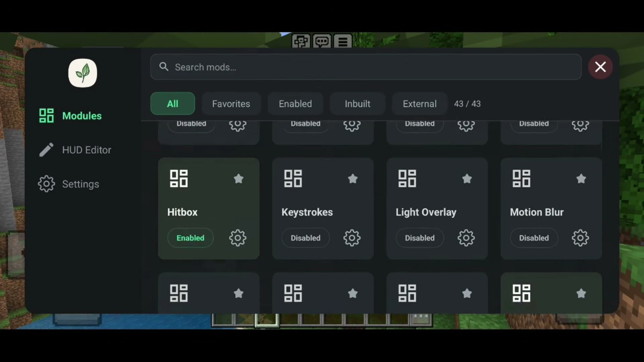Filter by External mods
The height and width of the screenshot is (362, 644).
tap(420, 104)
